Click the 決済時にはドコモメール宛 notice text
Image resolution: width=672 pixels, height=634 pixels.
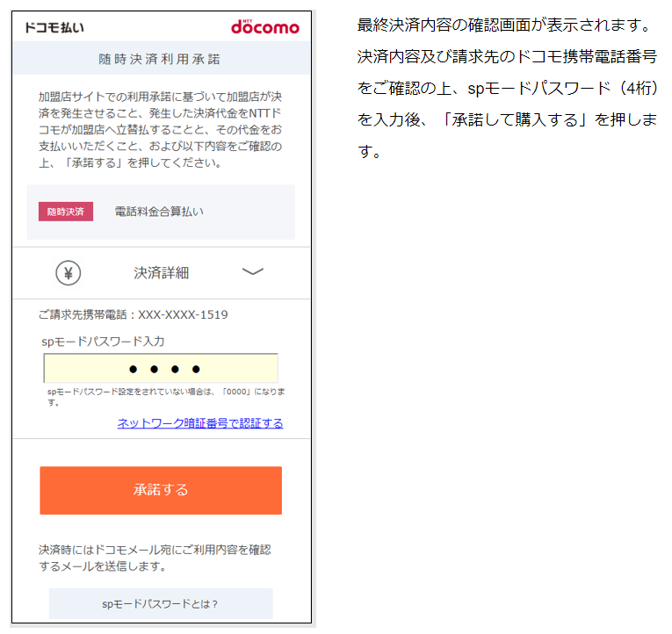point(155,558)
